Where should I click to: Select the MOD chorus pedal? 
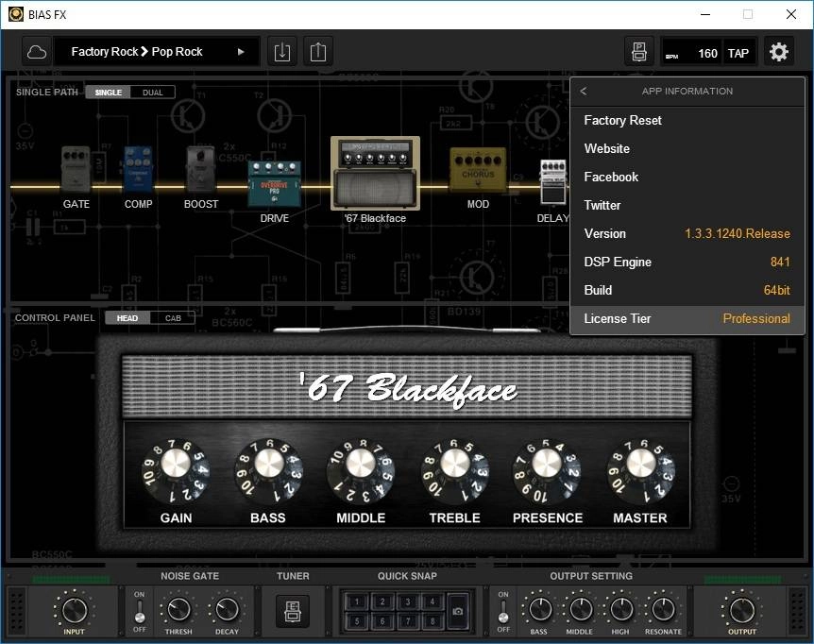[x=478, y=170]
